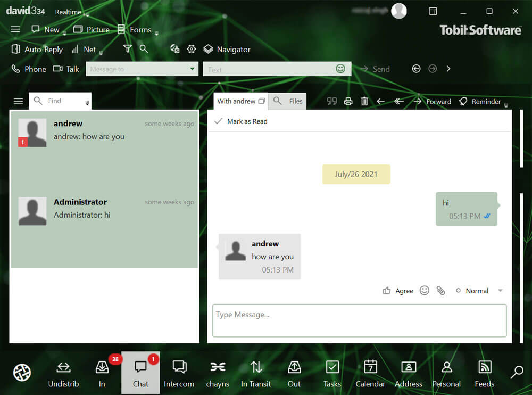
Task: Go forward with the circled right arrow
Action: click(x=432, y=69)
